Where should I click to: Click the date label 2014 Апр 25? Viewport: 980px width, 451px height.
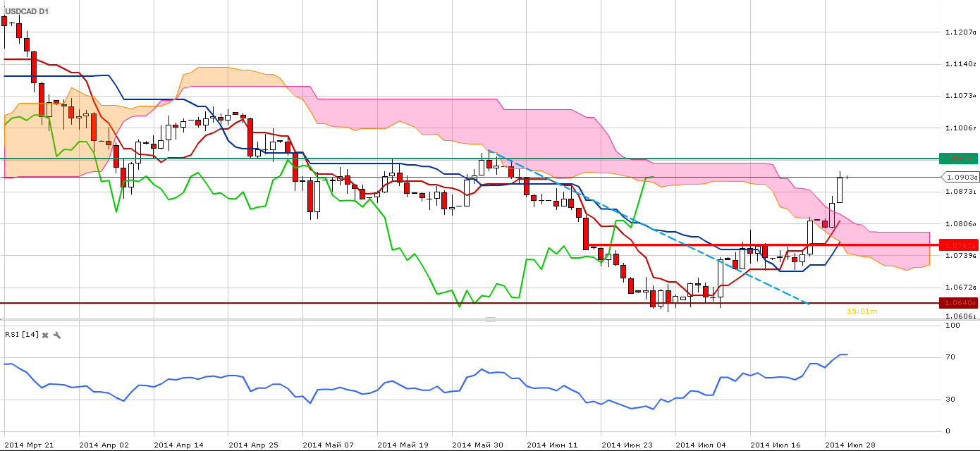point(252,445)
